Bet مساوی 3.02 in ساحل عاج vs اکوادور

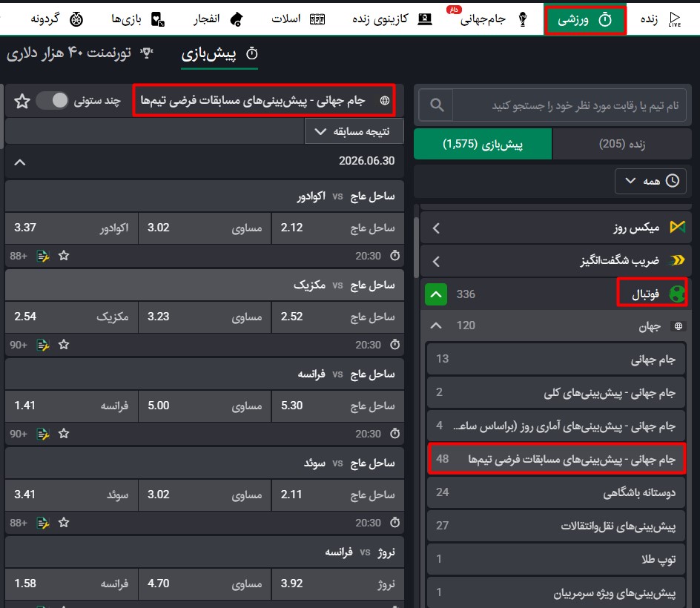coord(205,228)
